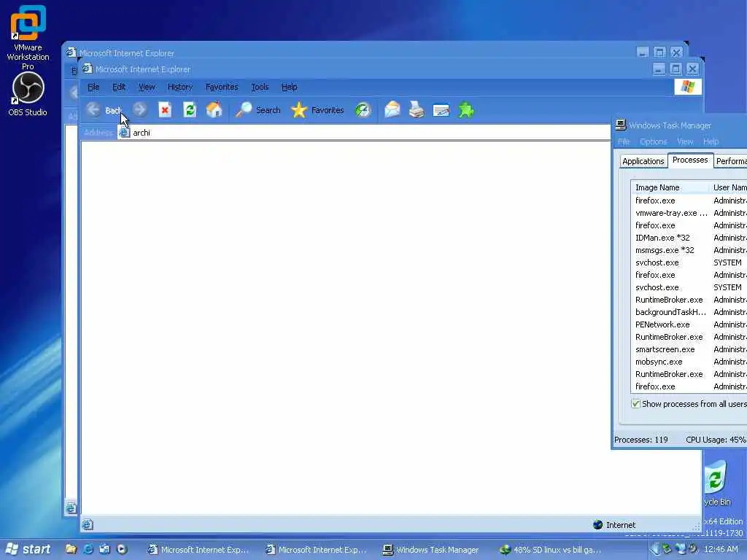
Task: Activate Windows Task Manager taskbar button
Action: coord(432,550)
